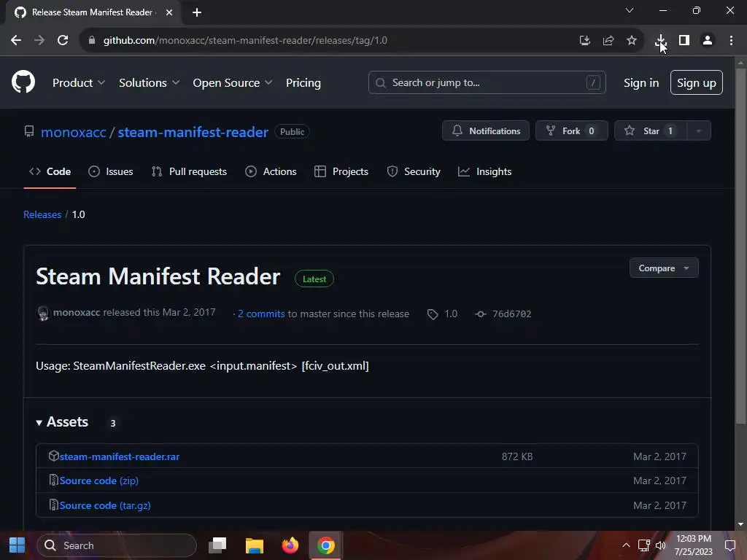
Task: Open the 2 commits link
Action: pos(261,314)
